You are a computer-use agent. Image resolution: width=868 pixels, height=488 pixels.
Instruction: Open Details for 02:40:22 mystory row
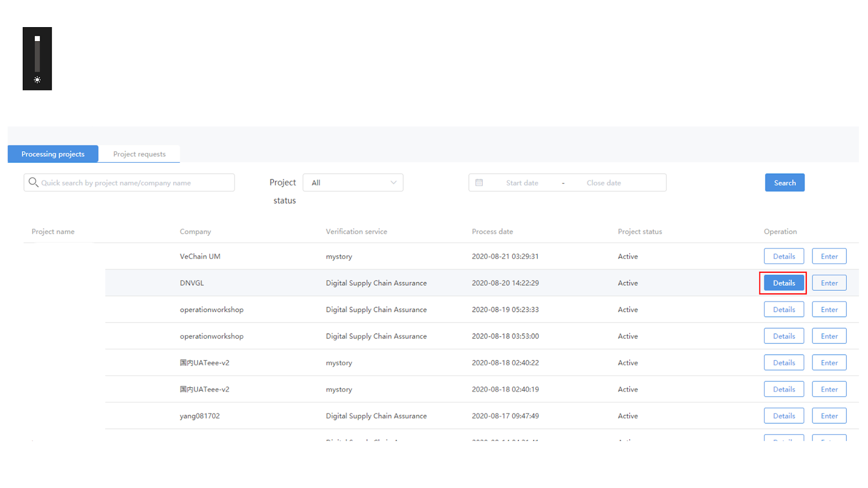point(784,363)
